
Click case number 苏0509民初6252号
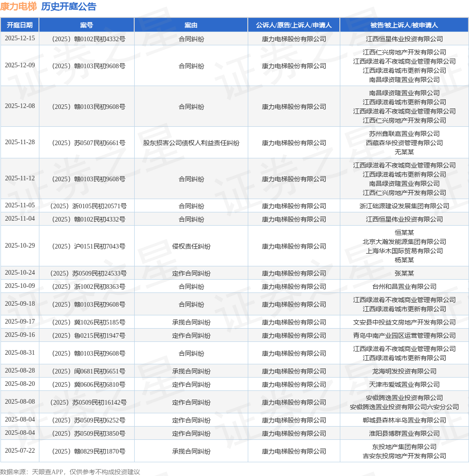click(x=88, y=420)
